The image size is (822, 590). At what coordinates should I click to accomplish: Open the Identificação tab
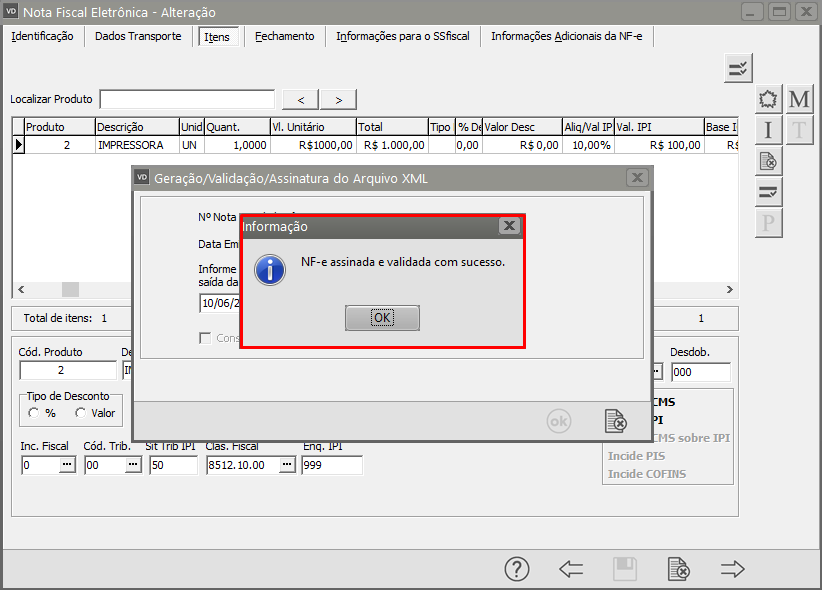pos(42,36)
